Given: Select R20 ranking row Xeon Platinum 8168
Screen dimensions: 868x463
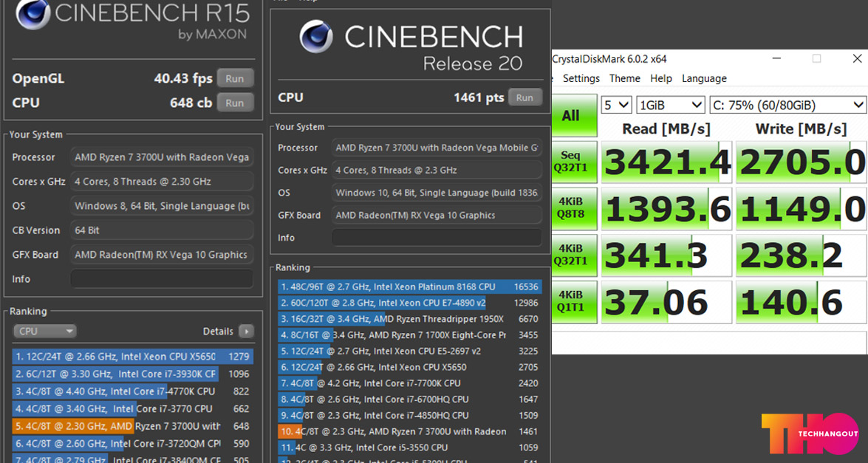Looking at the screenshot, I should (410, 287).
